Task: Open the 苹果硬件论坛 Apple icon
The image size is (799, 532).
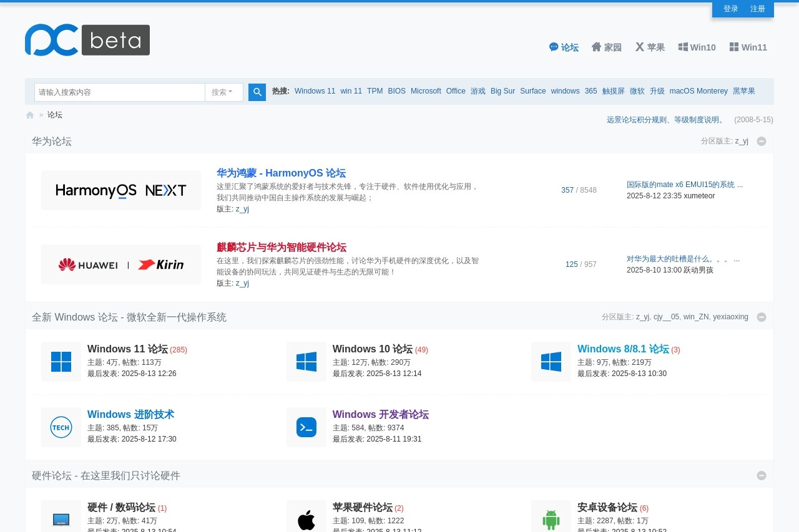Action: point(306,519)
